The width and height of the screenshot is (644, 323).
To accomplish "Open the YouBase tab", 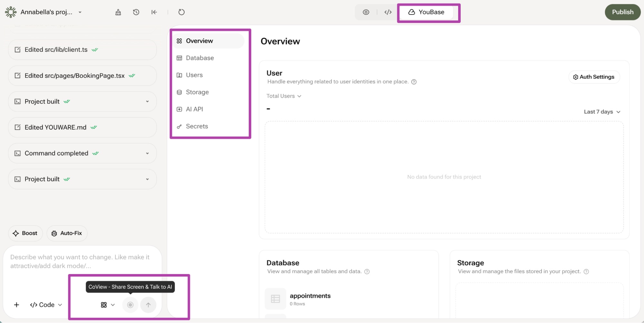I will pyautogui.click(x=426, y=12).
